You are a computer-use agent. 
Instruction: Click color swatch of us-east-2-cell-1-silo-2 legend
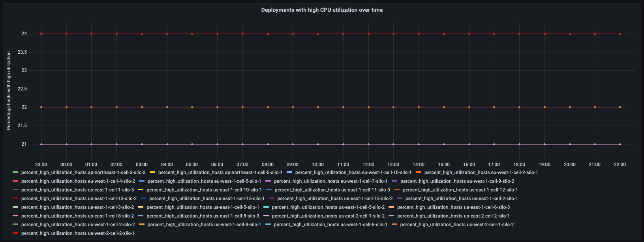click(x=266, y=216)
